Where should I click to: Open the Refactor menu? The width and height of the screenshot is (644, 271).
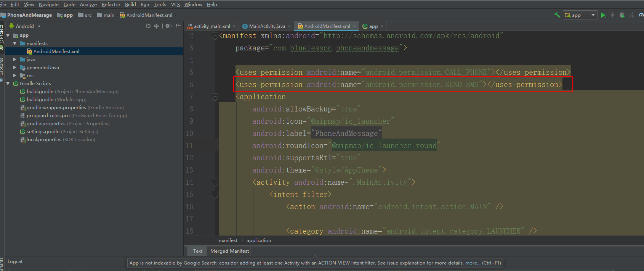click(111, 5)
